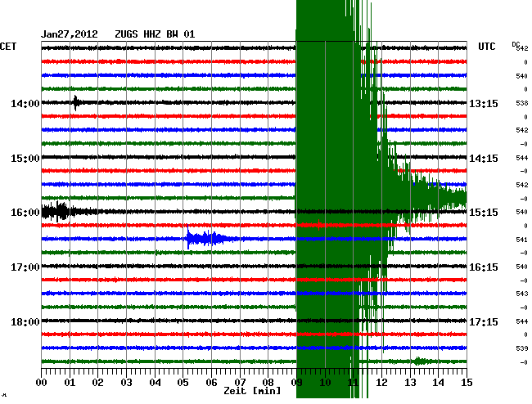Viewport: 532px width, 404px height.
Task: Click the 15:15 UTC time label
Action: (x=484, y=213)
